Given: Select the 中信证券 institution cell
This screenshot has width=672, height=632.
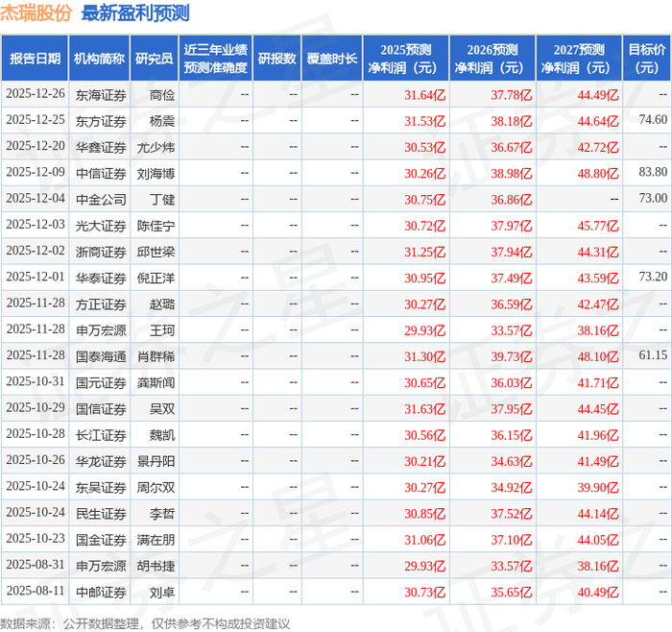Looking at the screenshot, I should point(101,173).
